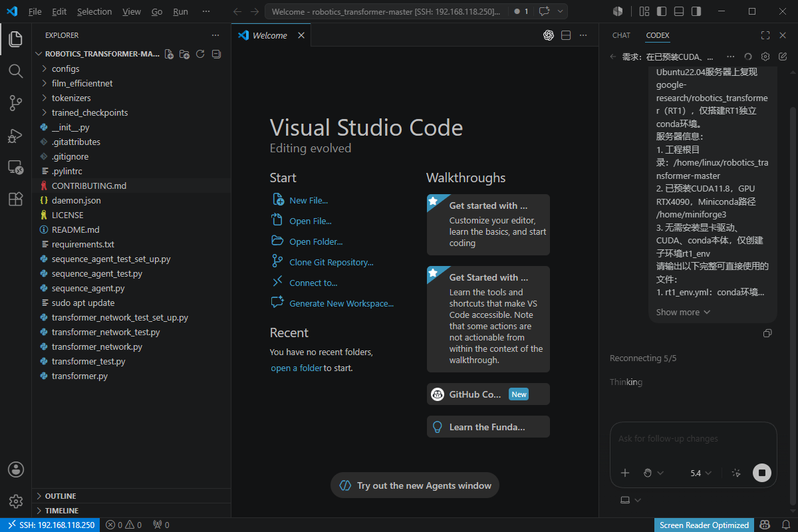This screenshot has height=532, width=798.
Task: Click the New File icon in explorer header
Action: tap(169, 54)
